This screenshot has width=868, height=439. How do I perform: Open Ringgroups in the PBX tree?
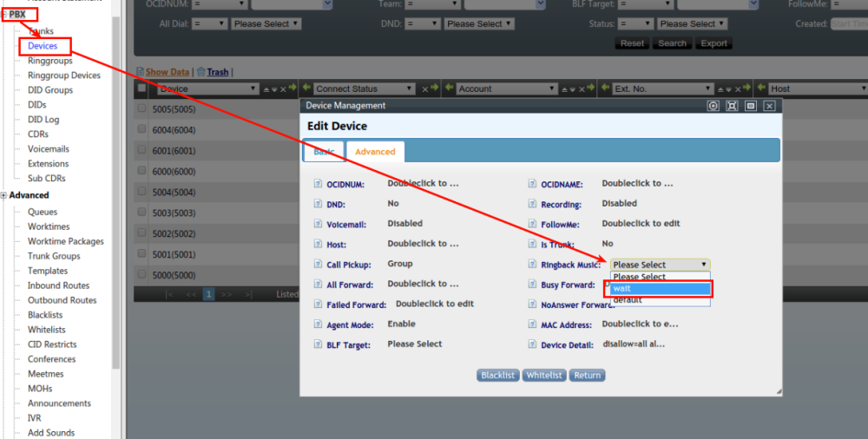point(49,61)
